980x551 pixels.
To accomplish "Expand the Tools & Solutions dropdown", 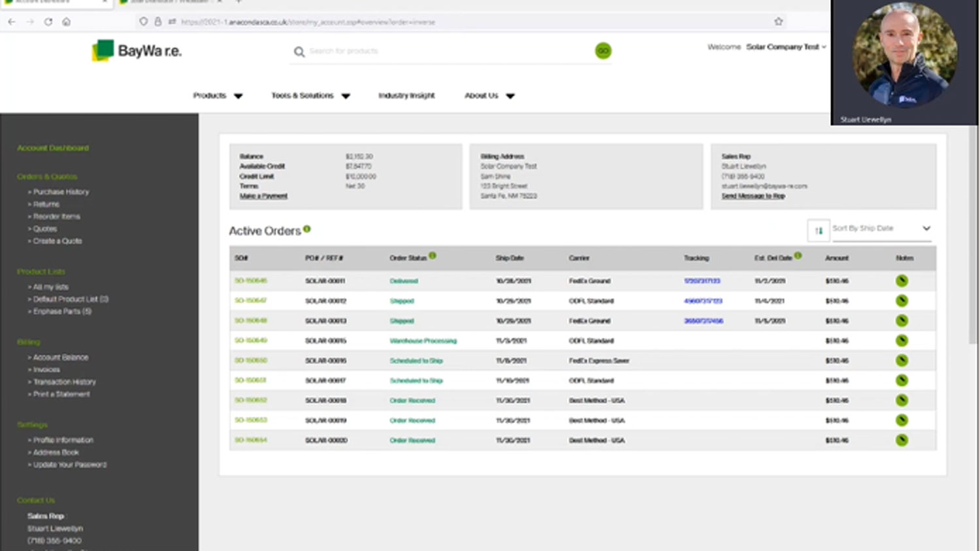I will click(x=310, y=95).
